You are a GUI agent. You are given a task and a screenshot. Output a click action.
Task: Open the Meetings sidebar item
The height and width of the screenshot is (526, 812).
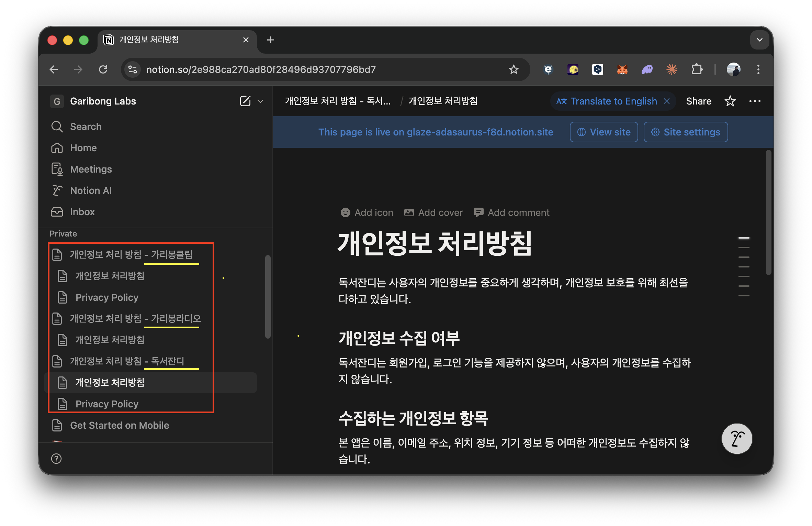pos(91,169)
